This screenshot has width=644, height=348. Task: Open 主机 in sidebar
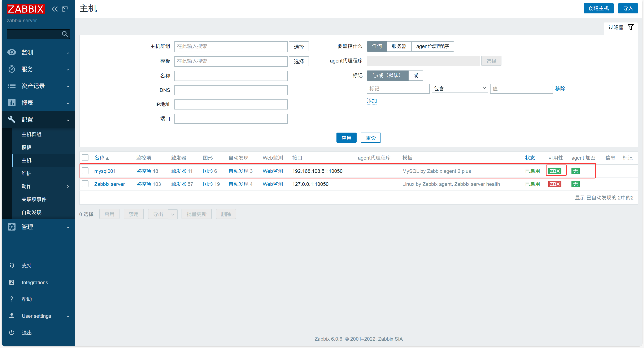[x=26, y=160]
